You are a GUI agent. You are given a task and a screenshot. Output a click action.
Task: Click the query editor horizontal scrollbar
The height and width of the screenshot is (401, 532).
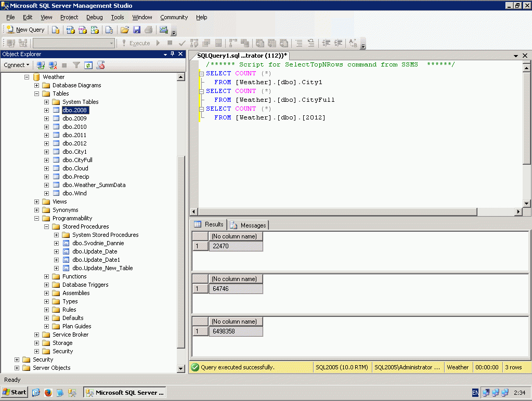pos(338,211)
